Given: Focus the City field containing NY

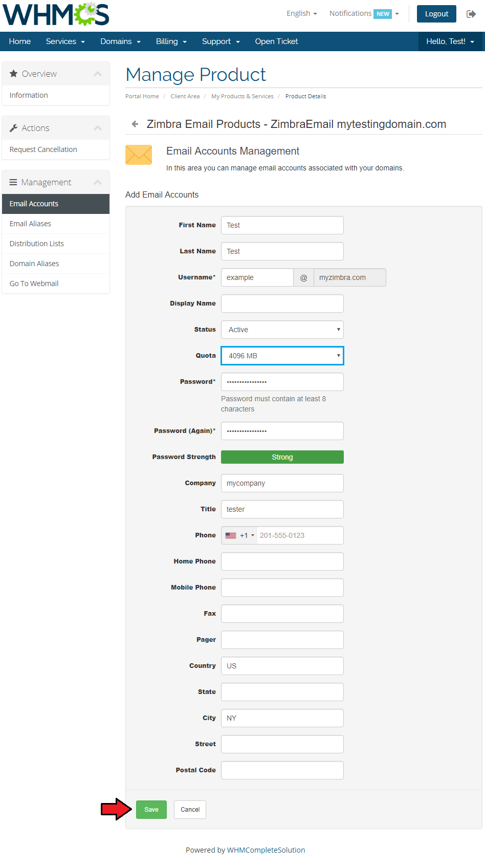Looking at the screenshot, I should pos(282,718).
